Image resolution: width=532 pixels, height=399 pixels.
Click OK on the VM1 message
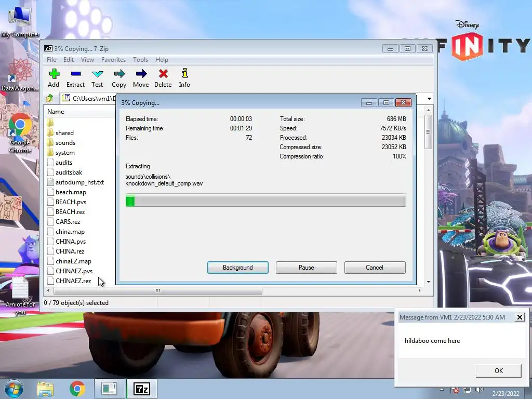[498, 370]
